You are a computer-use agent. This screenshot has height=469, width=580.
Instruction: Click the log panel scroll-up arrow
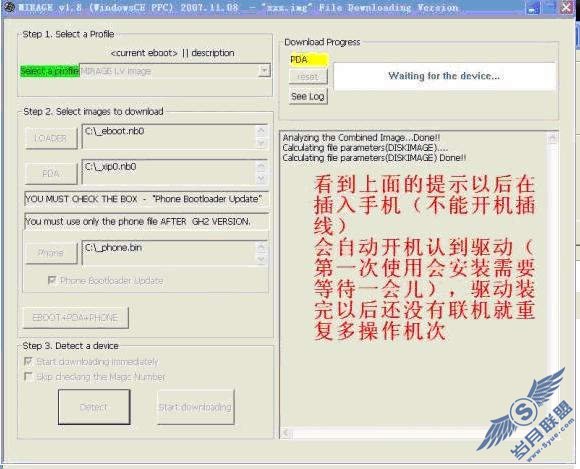(553, 139)
